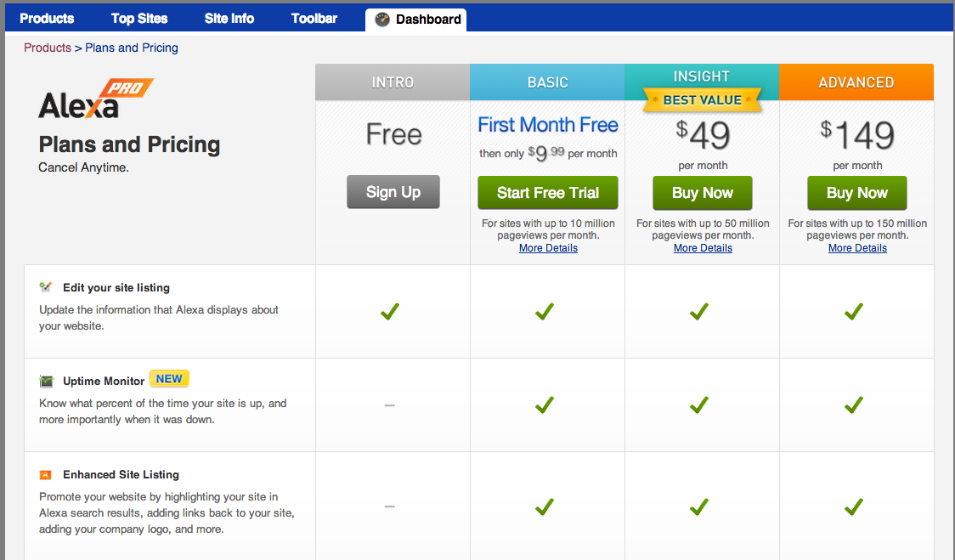Image resolution: width=955 pixels, height=560 pixels.
Task: Click Advanced checkmark for Edit your site listing
Action: [854, 311]
